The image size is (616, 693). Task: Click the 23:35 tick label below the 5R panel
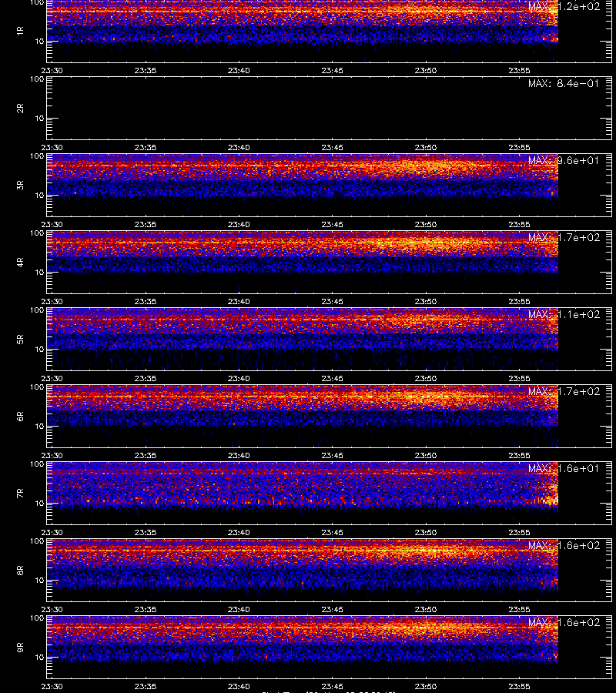click(146, 378)
